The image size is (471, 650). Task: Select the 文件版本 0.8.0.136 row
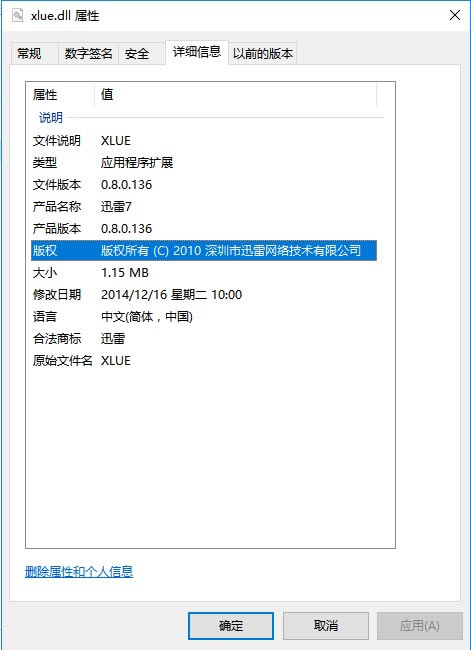tap(204, 184)
